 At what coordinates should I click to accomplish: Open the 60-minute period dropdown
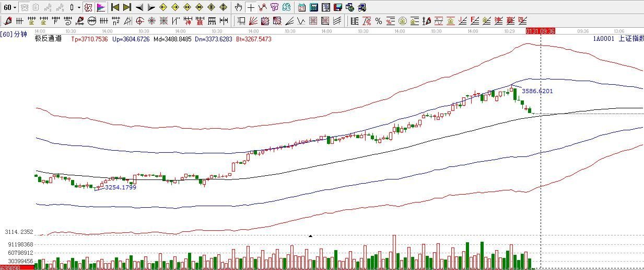[x=9, y=7]
